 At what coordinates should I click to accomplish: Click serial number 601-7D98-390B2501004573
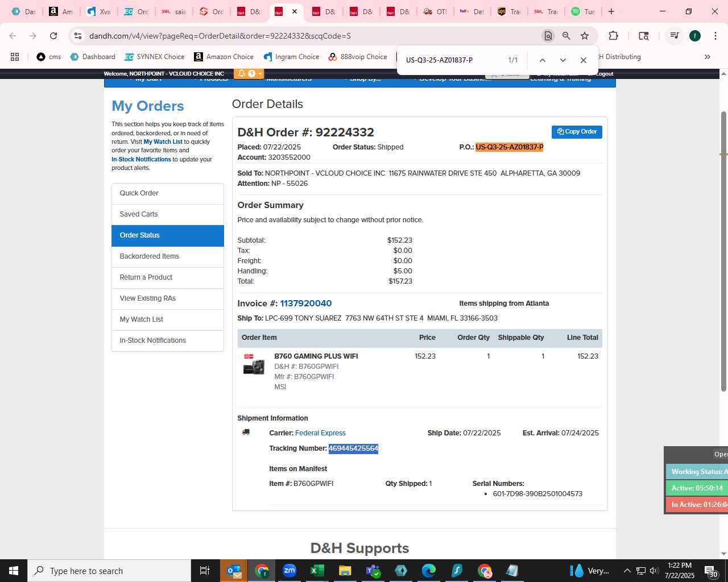(537, 494)
